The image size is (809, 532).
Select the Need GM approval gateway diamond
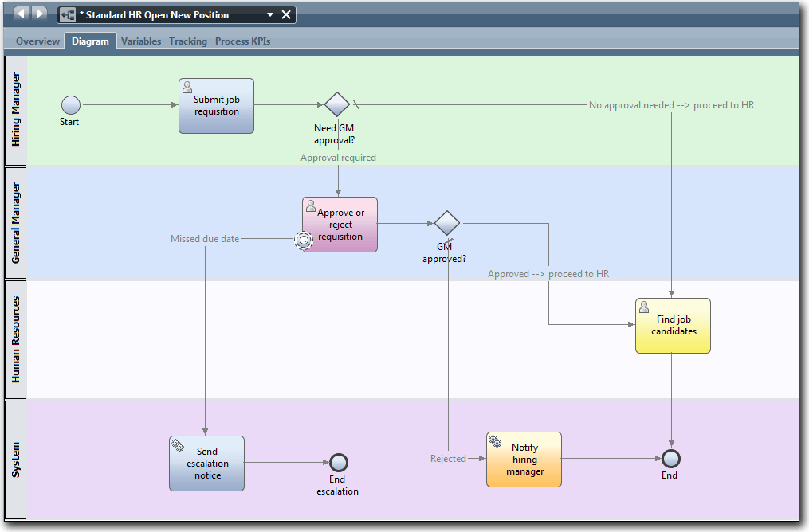click(336, 104)
